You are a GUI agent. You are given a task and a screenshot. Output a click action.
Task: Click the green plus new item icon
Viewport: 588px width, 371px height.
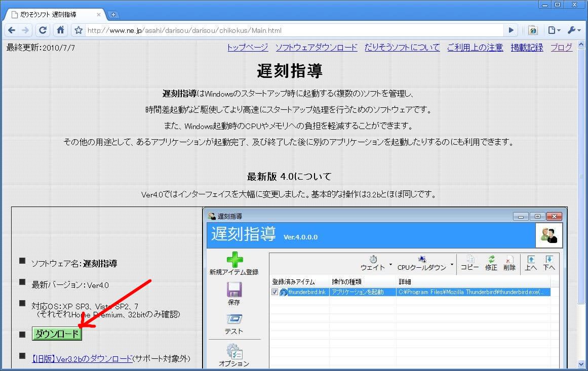(234, 260)
